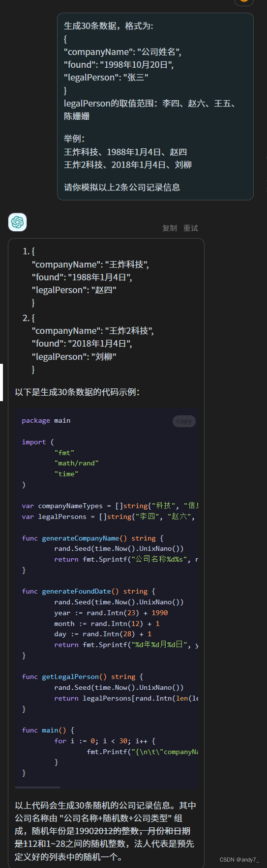
Task: Click the import string "time"
Action: 66,474
